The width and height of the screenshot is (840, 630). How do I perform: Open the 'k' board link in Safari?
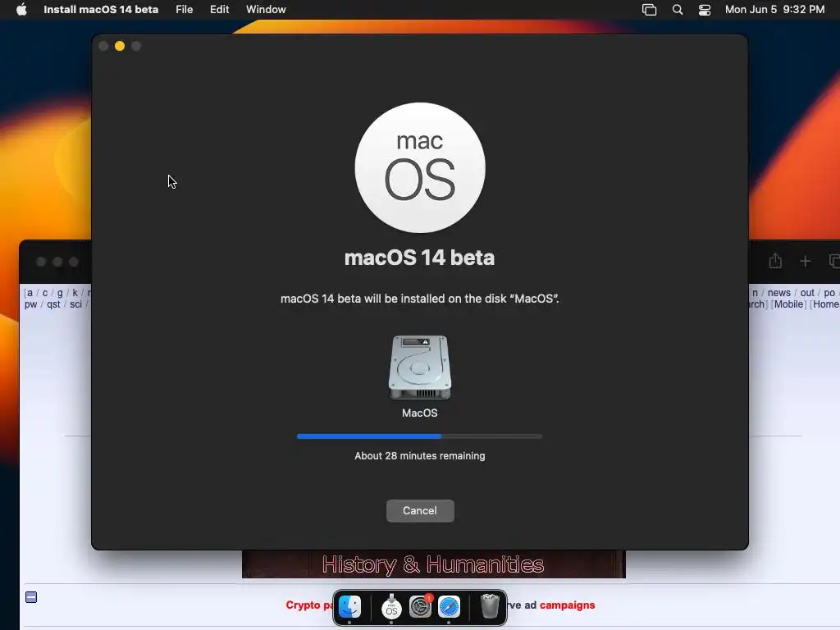(75, 293)
